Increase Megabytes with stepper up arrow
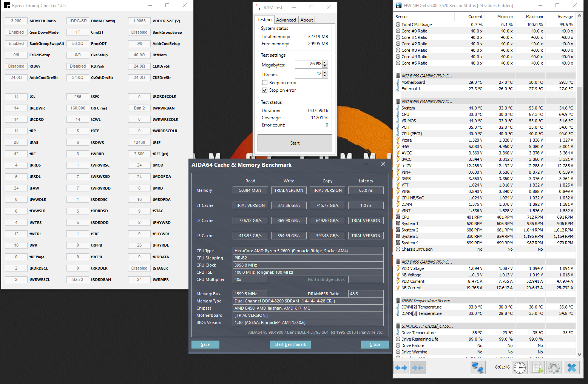Image resolution: width=588 pixels, height=384 pixels. click(325, 62)
